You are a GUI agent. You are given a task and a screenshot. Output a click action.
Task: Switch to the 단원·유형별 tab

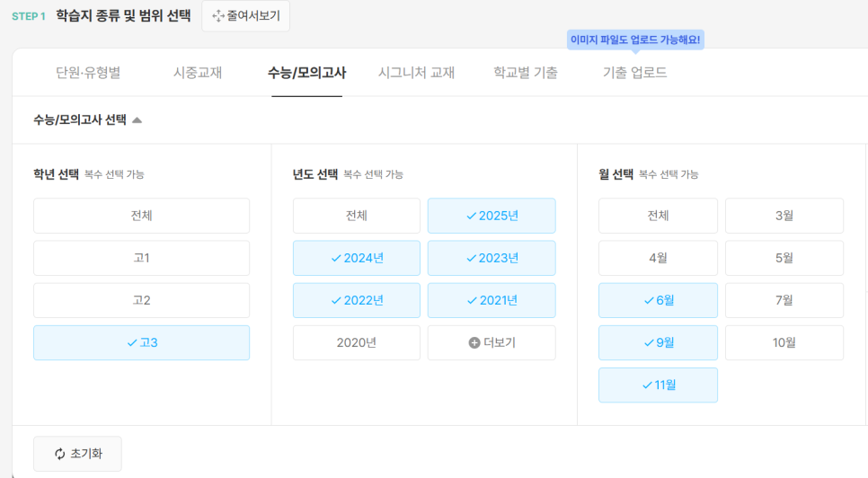(88, 73)
